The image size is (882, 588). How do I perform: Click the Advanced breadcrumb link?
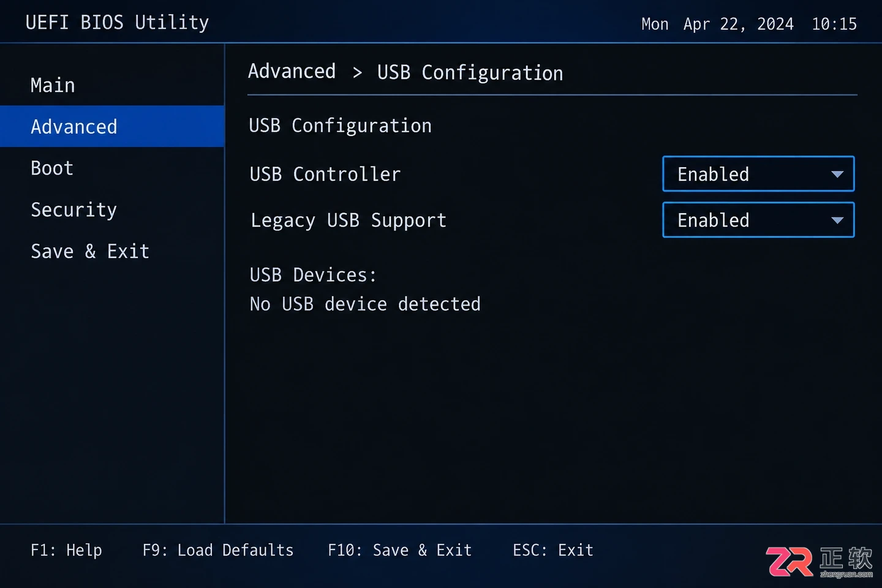pyautogui.click(x=292, y=72)
